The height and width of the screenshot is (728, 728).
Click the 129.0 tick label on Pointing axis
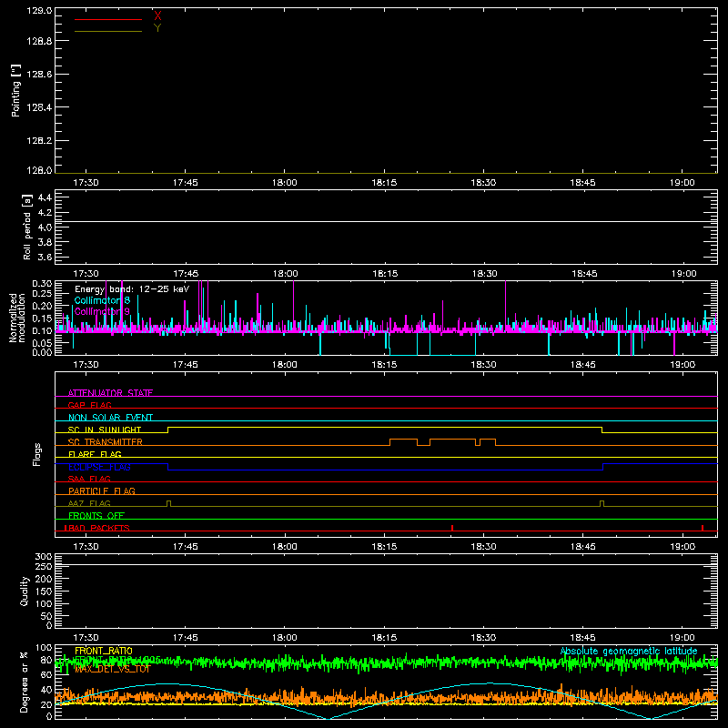[x=39, y=10]
